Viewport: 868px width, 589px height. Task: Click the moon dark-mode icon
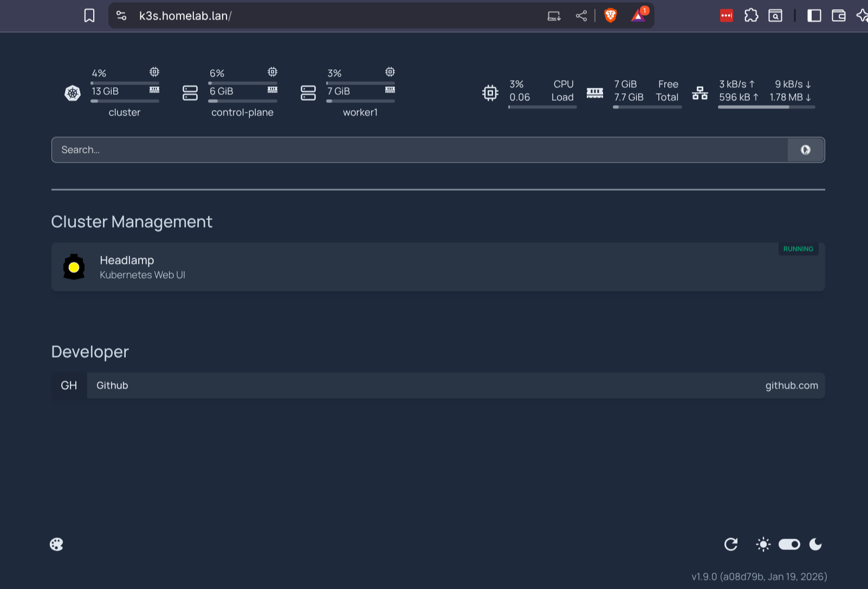coord(815,544)
